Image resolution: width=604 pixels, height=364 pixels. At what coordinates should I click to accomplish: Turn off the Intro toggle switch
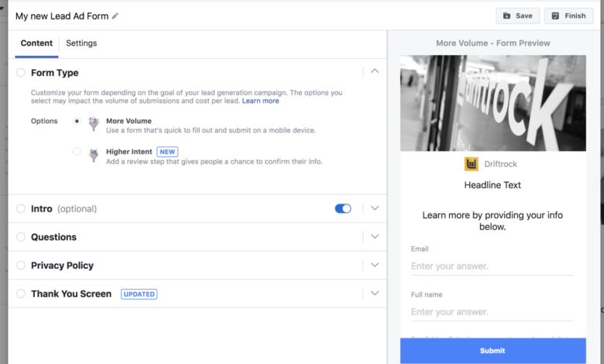[x=343, y=208]
